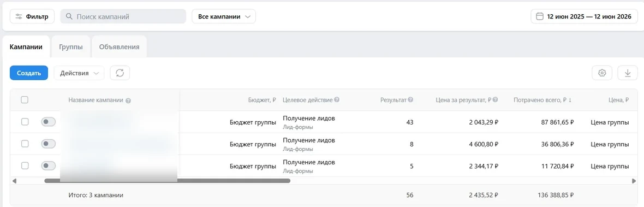The image size is (644, 207).
Task: Open the Фильтр filter panel
Action: (32, 16)
